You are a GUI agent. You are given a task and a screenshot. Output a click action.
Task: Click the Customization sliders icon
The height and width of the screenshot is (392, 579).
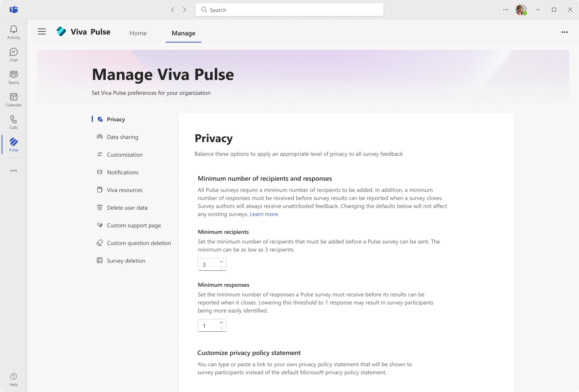100,155
